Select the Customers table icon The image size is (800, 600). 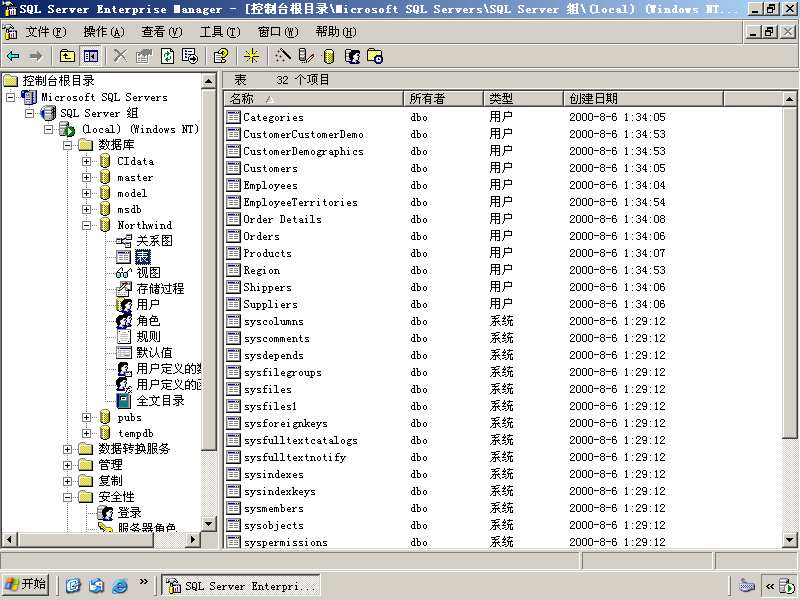point(234,168)
